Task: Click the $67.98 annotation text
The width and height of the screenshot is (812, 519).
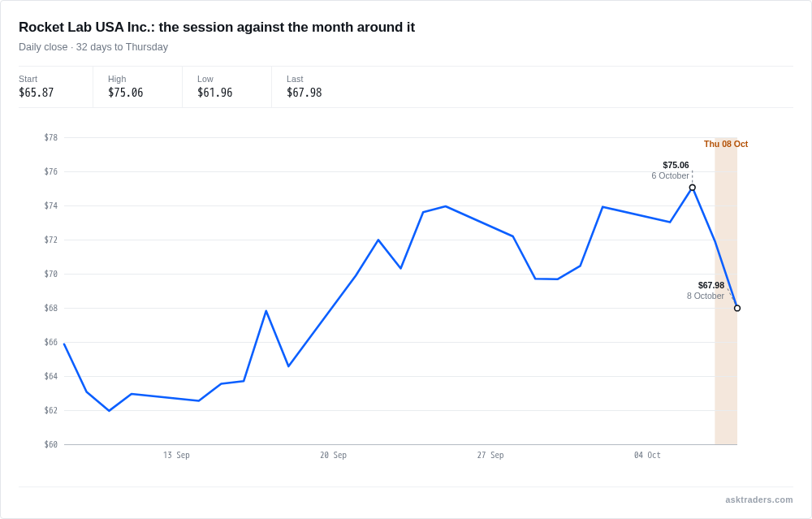Action: click(711, 285)
